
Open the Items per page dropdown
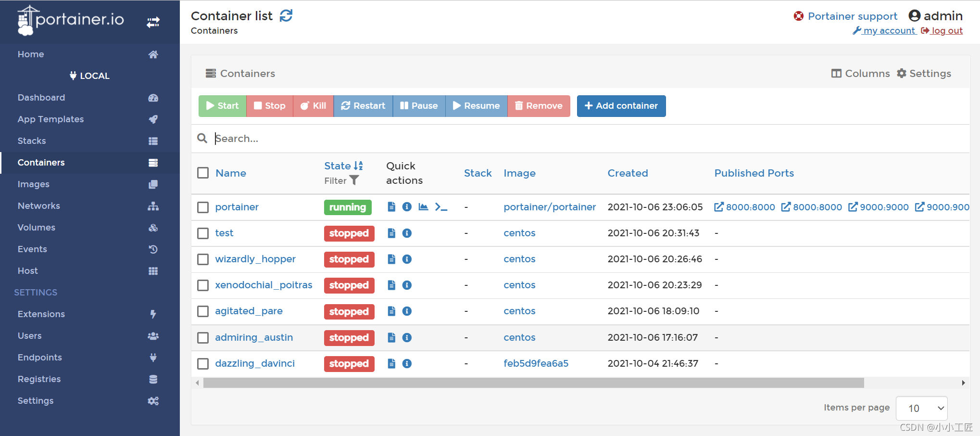[x=921, y=408]
